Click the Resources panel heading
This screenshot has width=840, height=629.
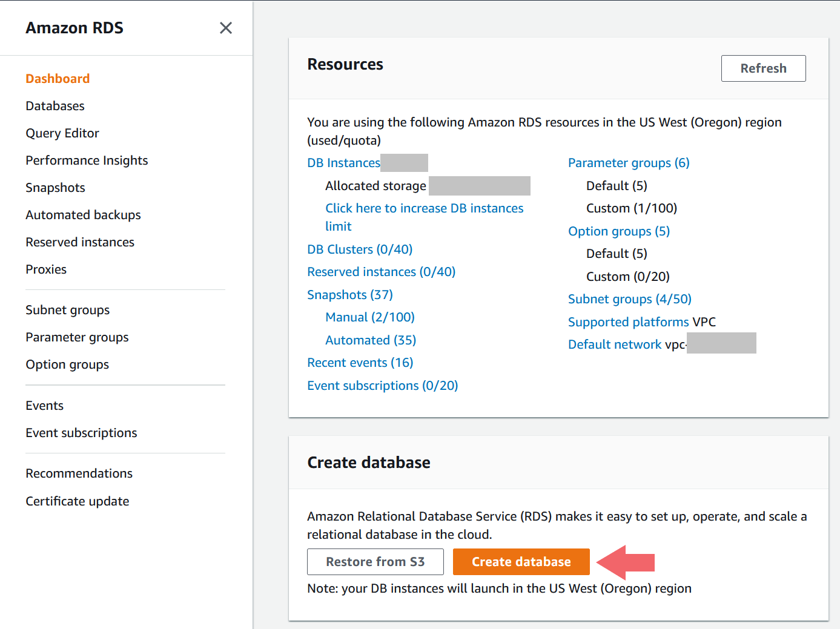345,64
